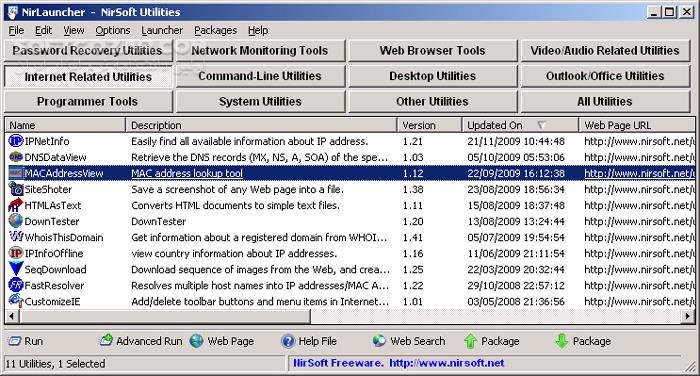Select the WhoisThisDomain row name
The width and height of the screenshot is (700, 376).
[x=64, y=237]
